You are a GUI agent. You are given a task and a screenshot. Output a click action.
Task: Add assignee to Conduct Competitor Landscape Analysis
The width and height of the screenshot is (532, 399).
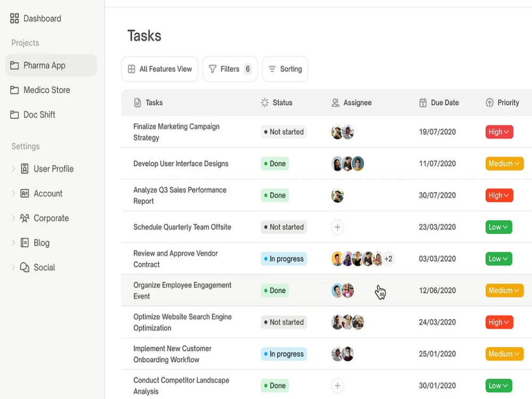[x=337, y=385]
